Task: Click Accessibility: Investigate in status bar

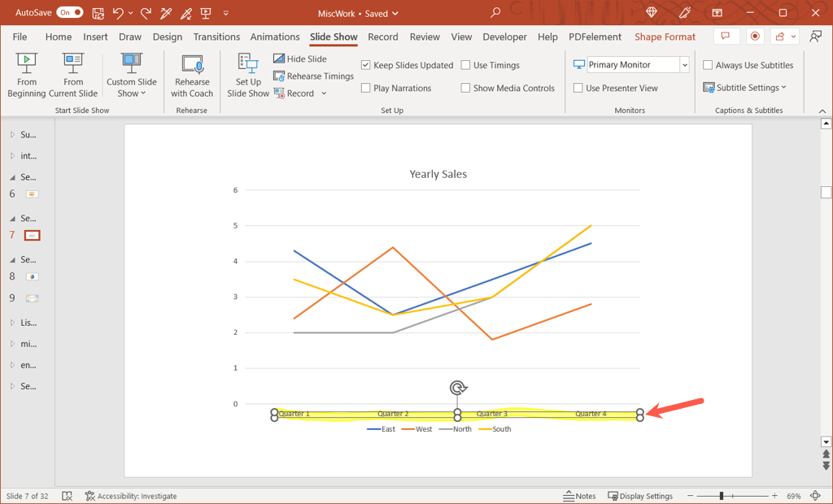Action: pos(130,496)
